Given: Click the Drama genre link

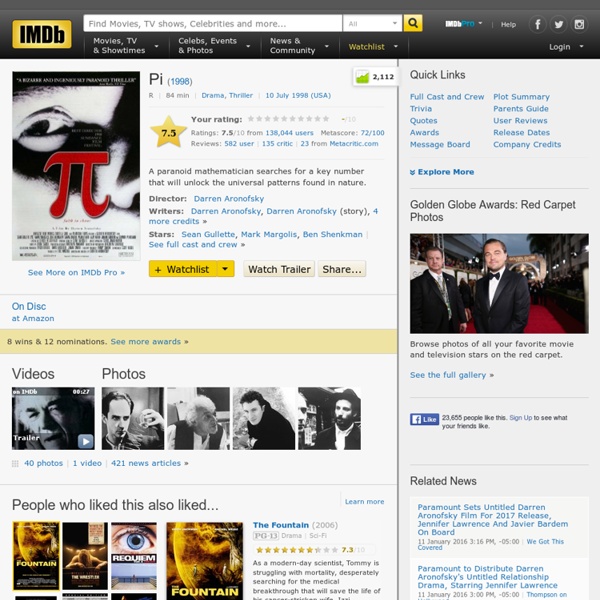Looking at the screenshot, I should tap(213, 95).
